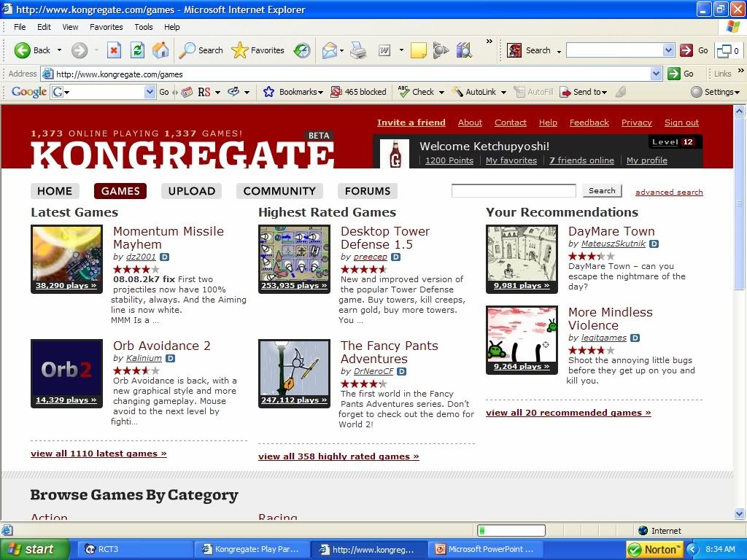Screen dimensions: 747x560
Task: Expand the Check dropdown arrow
Action: (441, 93)
